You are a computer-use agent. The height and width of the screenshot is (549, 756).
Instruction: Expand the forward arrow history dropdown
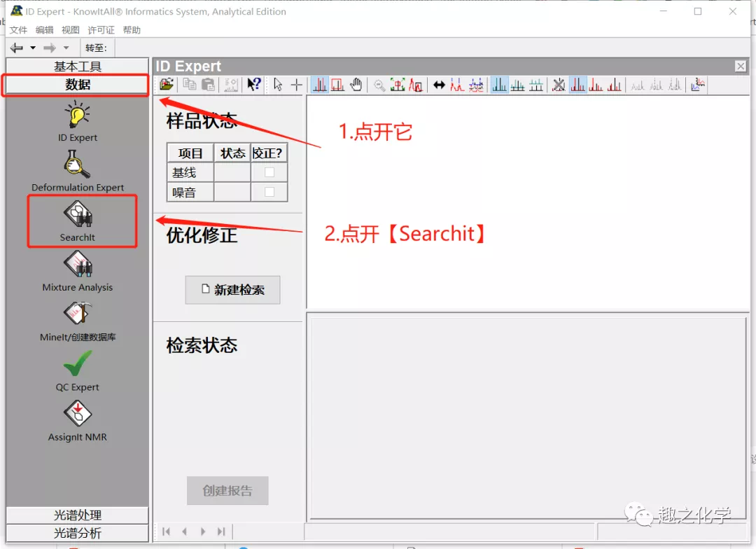(x=66, y=48)
